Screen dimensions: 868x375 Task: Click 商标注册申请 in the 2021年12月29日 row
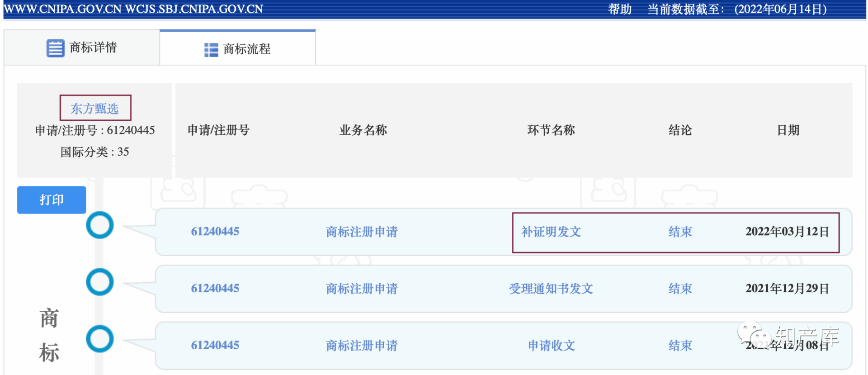point(362,289)
